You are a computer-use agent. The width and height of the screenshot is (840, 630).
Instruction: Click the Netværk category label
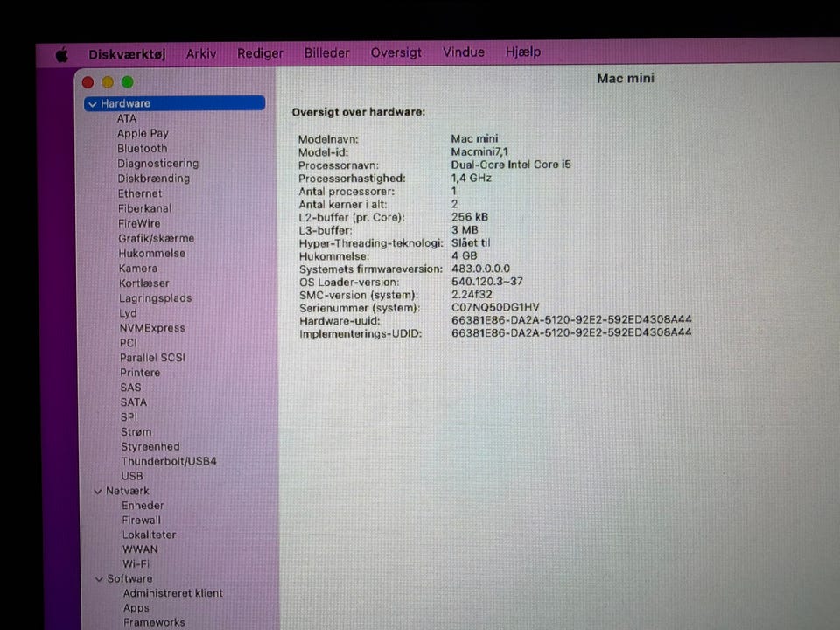pos(128,491)
